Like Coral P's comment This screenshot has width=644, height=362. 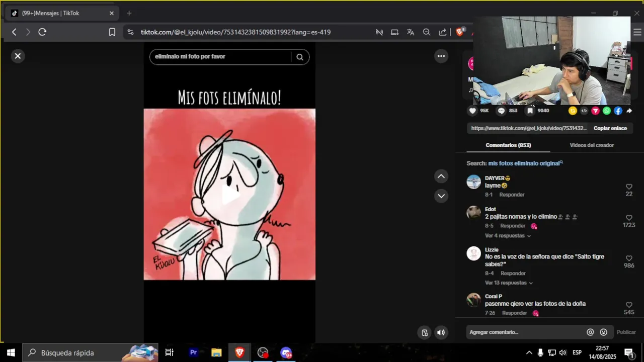coord(629,305)
